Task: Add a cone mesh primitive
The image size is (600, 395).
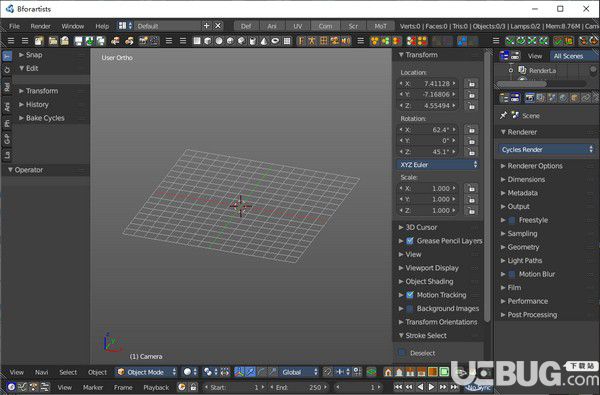Action: coord(264,41)
